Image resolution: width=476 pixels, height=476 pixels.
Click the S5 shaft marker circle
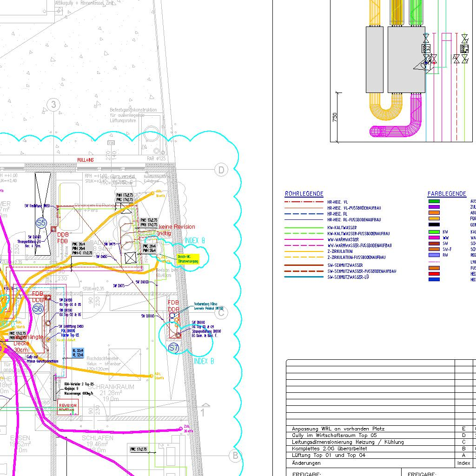point(41,223)
